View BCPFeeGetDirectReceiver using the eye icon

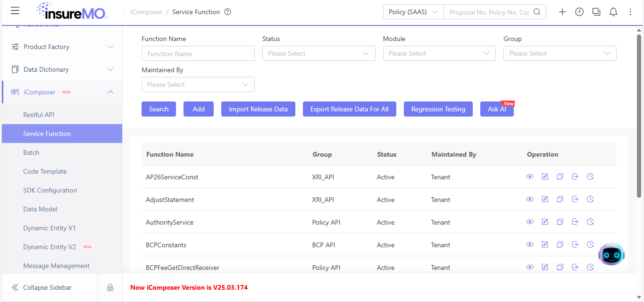[530, 267]
